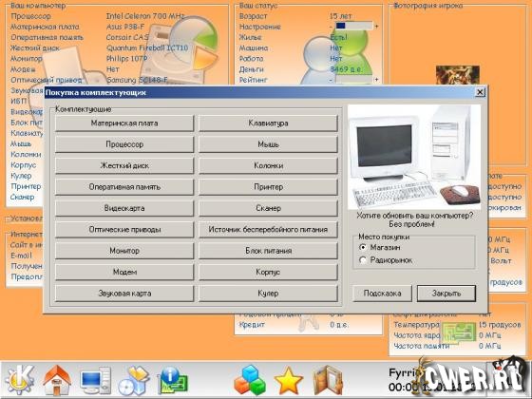Click the colored cubes icon

click(250, 381)
